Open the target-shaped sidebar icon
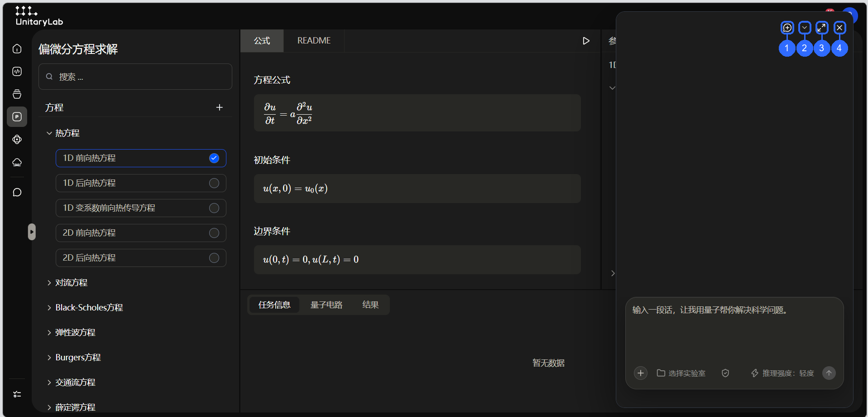868x417 pixels. coord(17,140)
